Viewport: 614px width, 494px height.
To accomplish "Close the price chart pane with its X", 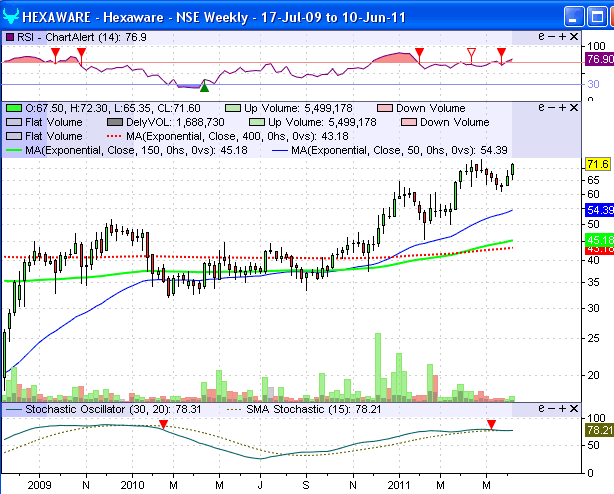I will click(574, 107).
